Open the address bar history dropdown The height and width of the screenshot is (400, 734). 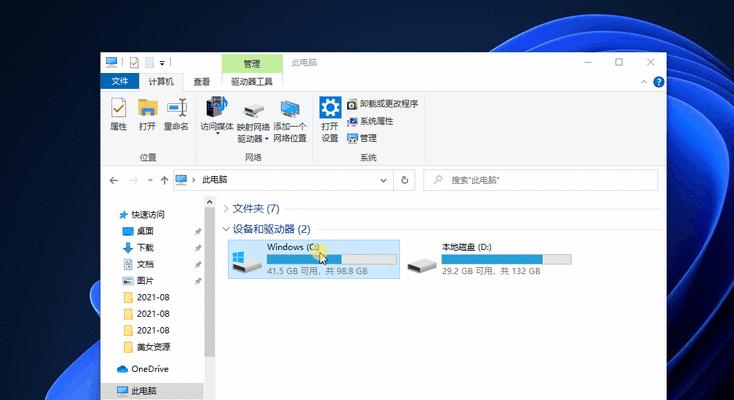(x=383, y=180)
